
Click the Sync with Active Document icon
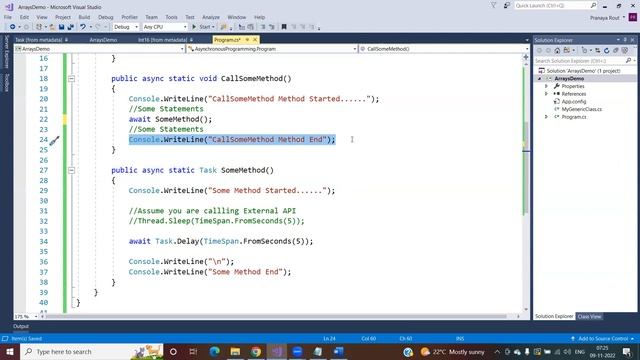pyautogui.click(x=598, y=51)
